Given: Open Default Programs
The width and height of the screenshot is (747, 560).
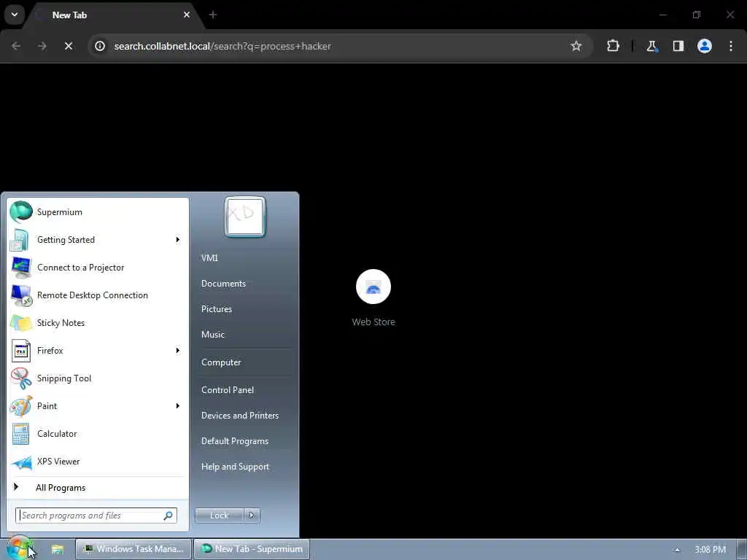Looking at the screenshot, I should coord(235,441).
